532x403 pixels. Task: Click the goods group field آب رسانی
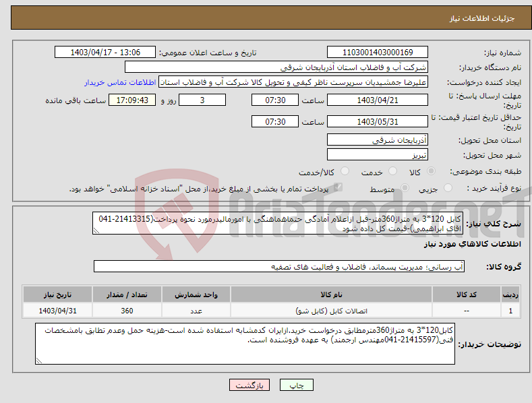coord(279,266)
